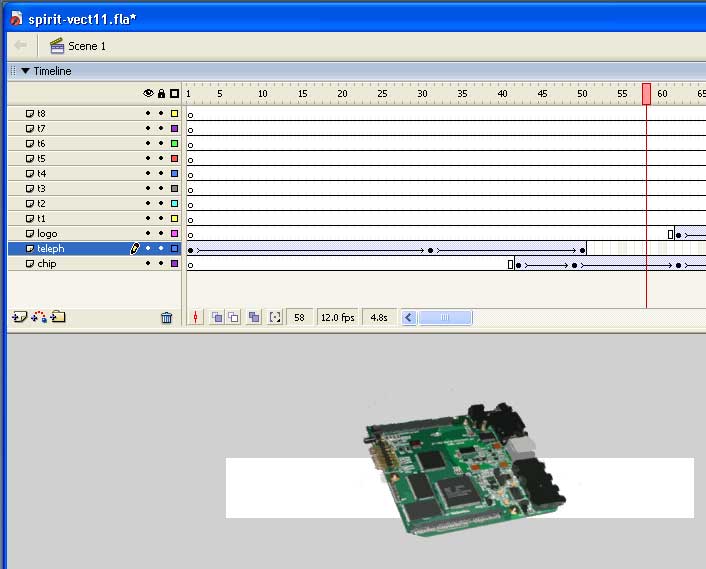Turn on Edit Multiple Frames
Viewport: 706px width, 569px height.
tap(254, 317)
